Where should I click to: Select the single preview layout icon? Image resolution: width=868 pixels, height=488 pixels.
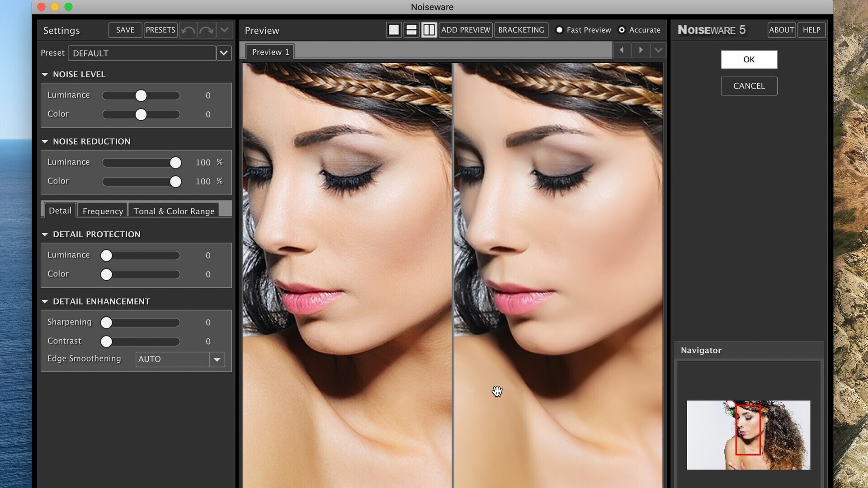[394, 30]
